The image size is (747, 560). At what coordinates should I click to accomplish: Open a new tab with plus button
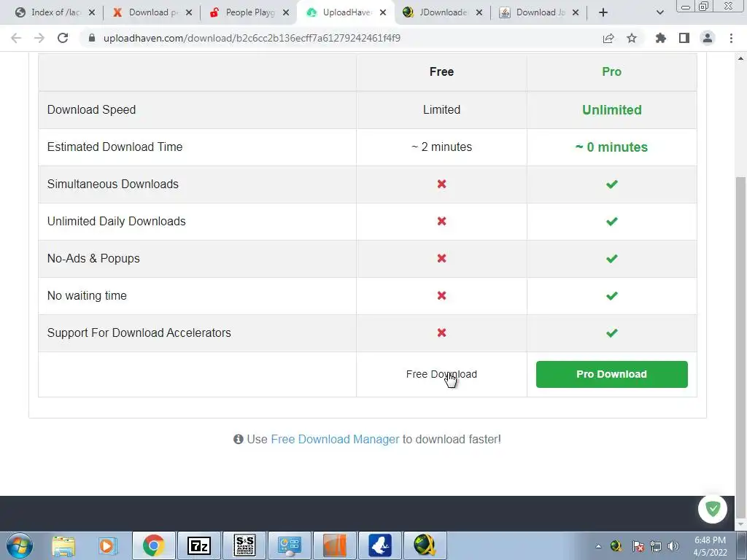pos(603,12)
